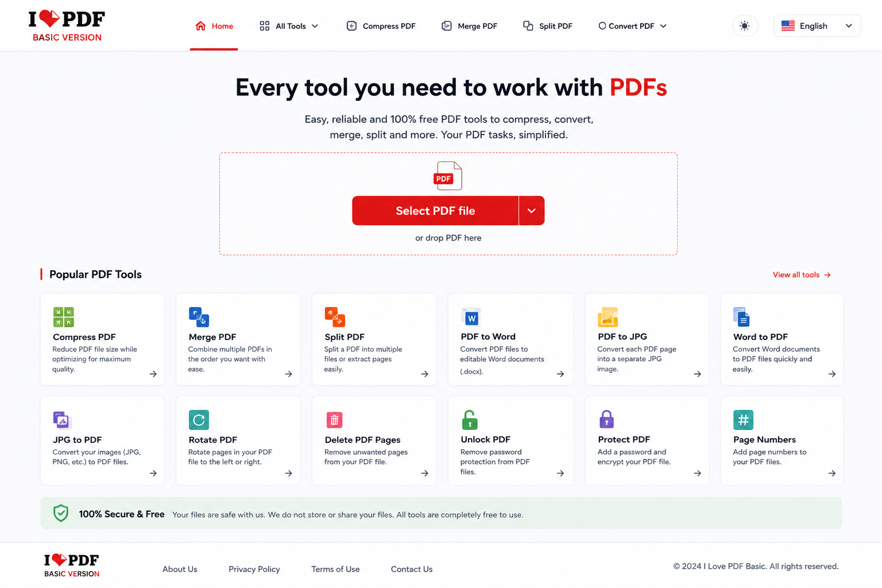Click the orange Split PDF card icon
The width and height of the screenshot is (882, 588).
tap(335, 317)
